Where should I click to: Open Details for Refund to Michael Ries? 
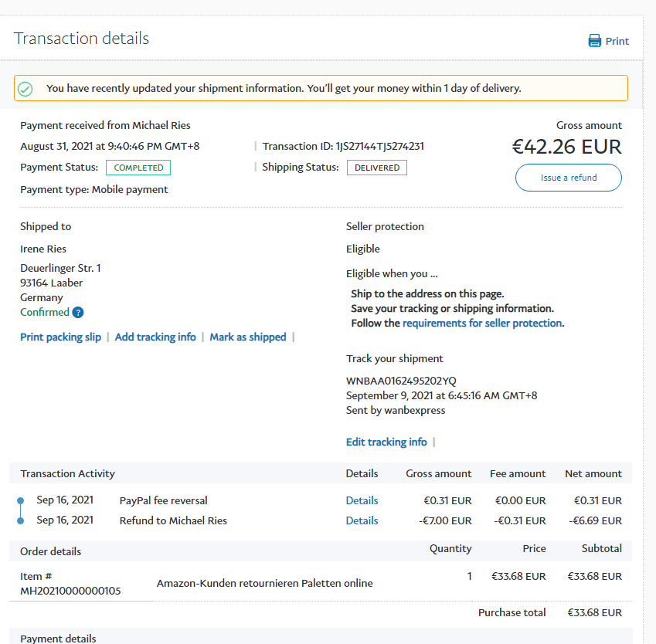click(x=362, y=520)
